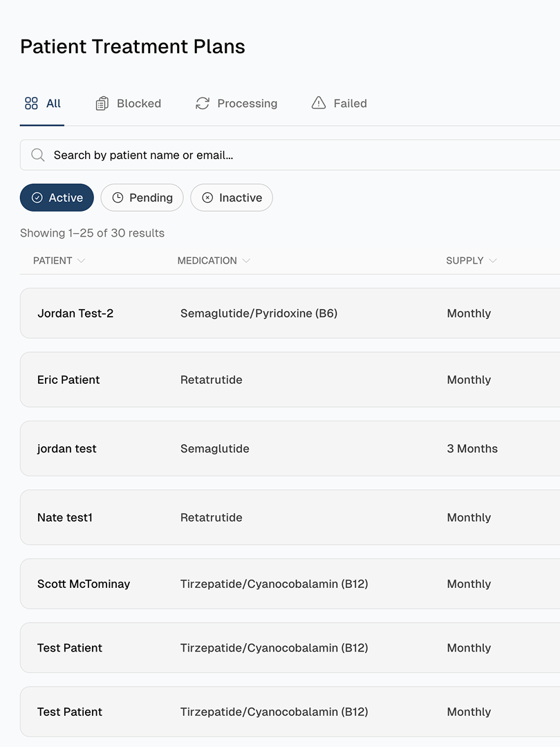Click Tirzepatide/Cyanocobalamin (B12) in Scott McTominay row
This screenshot has height=747, width=560.
tap(274, 584)
